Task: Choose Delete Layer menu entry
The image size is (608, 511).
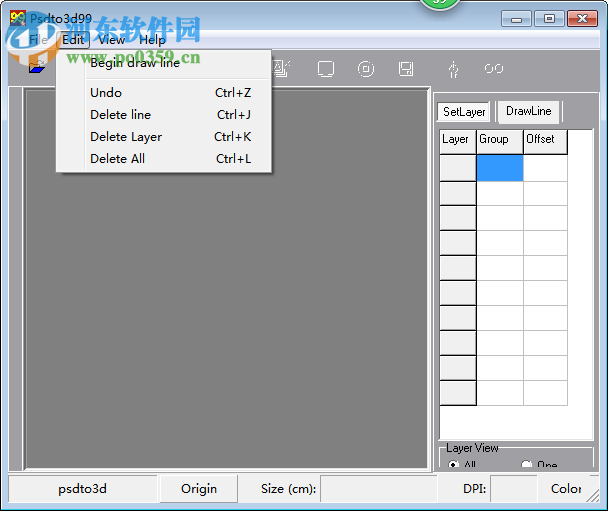Action: pyautogui.click(x=163, y=137)
